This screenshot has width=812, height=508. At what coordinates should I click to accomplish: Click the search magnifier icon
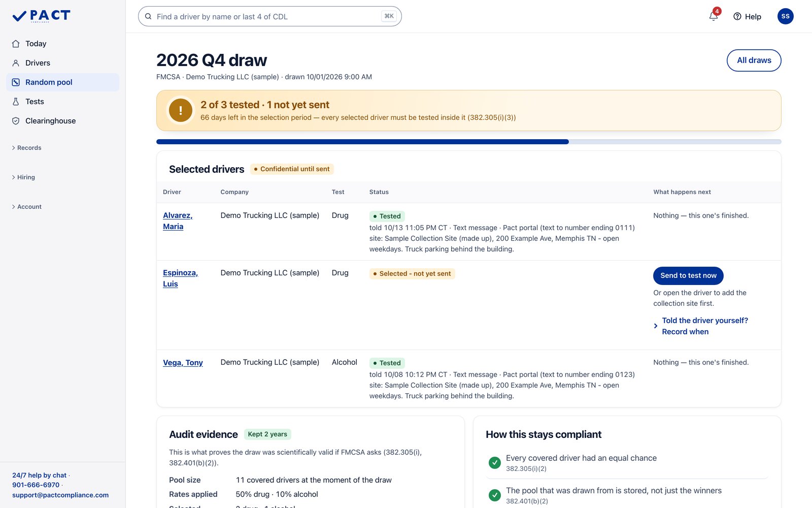click(x=148, y=16)
